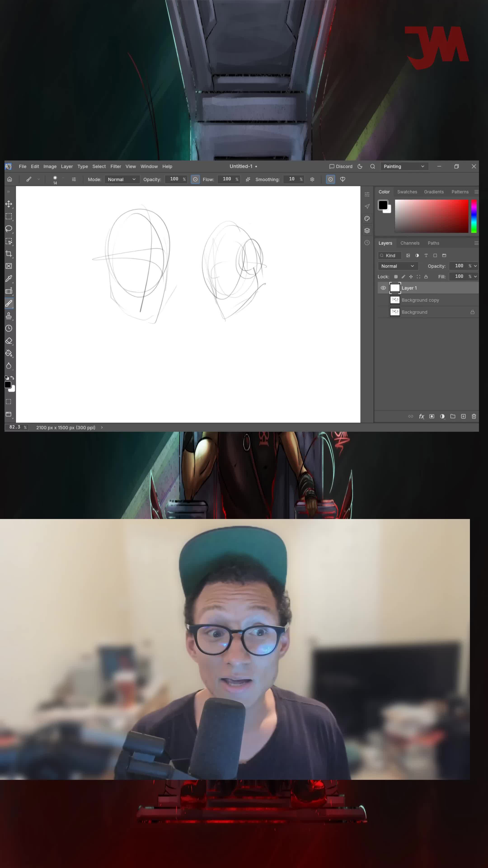Switch to the Channels tab

click(x=410, y=243)
